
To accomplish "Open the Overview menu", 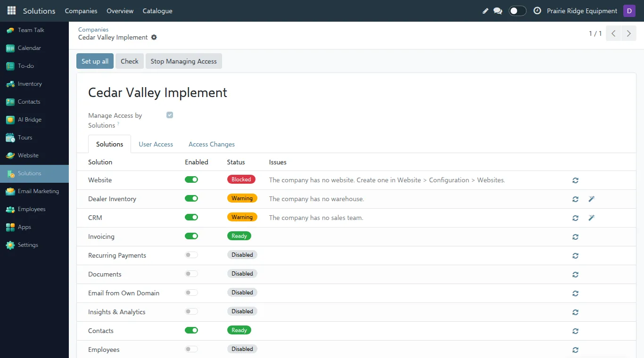I will [120, 11].
